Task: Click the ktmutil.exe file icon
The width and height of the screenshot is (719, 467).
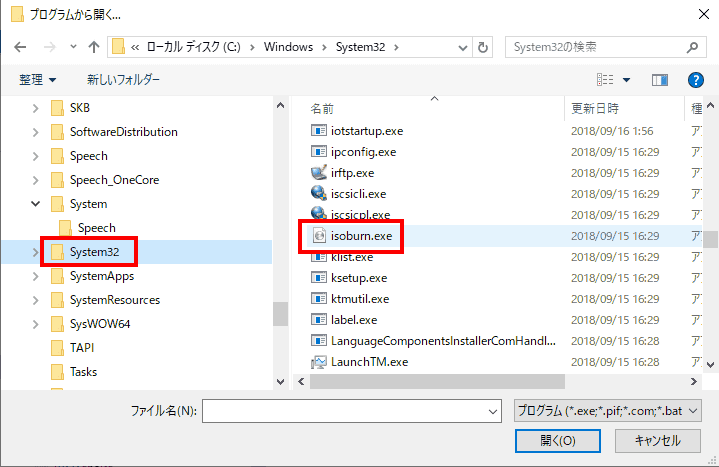Action: [x=319, y=299]
